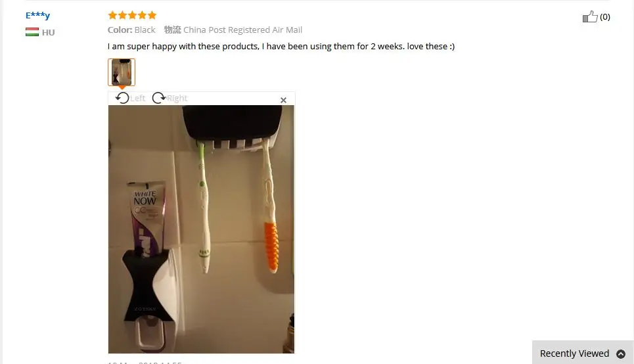Click the rotate right circular arrow icon

tap(159, 98)
